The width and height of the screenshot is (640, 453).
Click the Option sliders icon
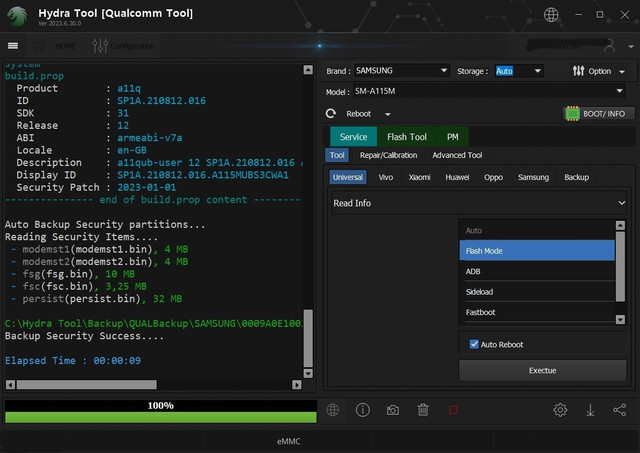[x=578, y=71]
